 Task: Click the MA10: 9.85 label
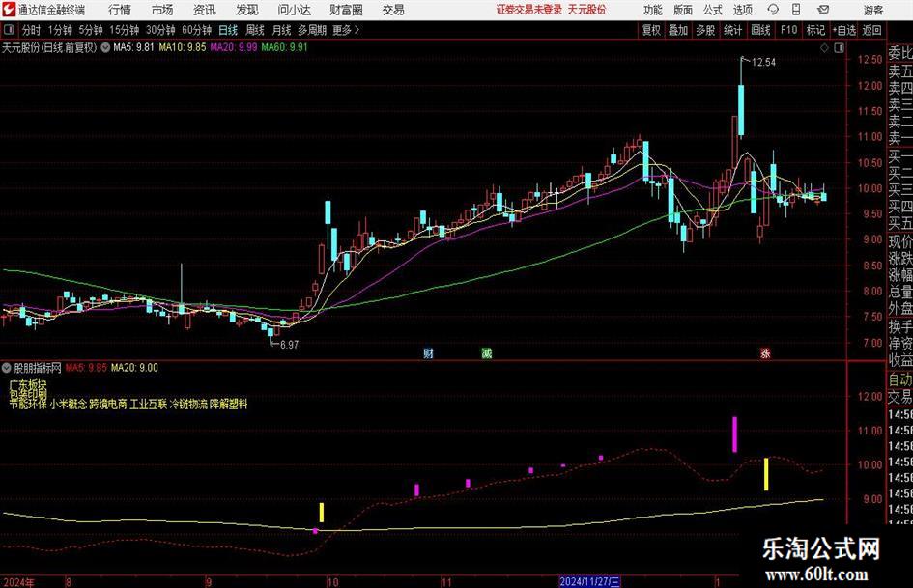183,47
